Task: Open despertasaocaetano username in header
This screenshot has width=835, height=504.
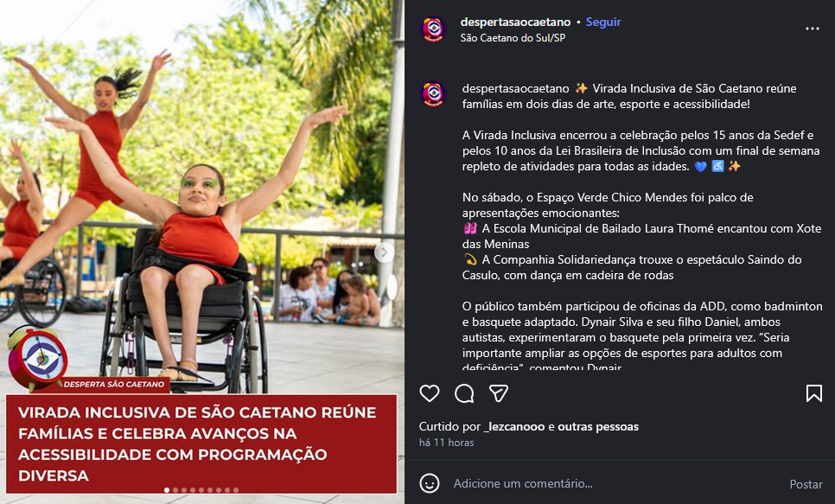Action: tap(515, 22)
